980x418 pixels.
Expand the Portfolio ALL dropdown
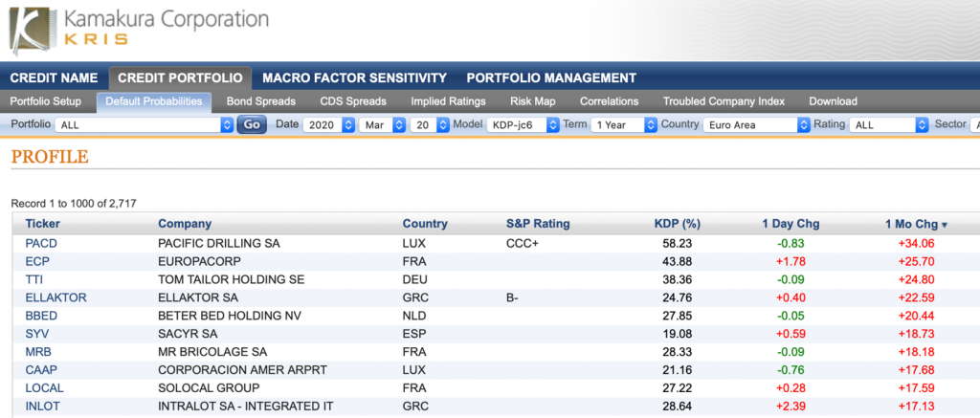tap(144, 125)
